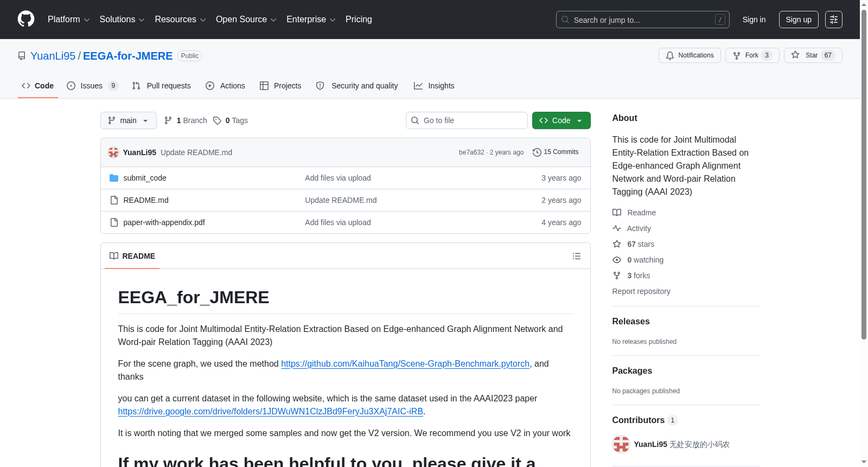Expand the Enterprise menu

(x=311, y=20)
